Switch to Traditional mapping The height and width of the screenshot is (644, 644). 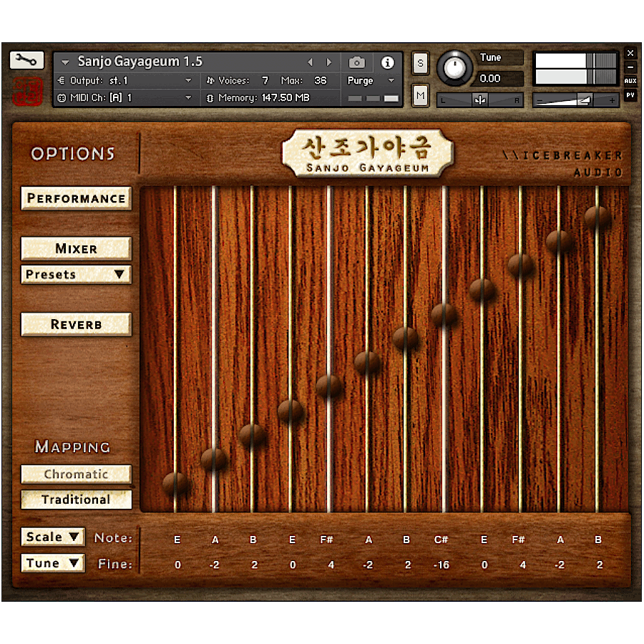76,499
